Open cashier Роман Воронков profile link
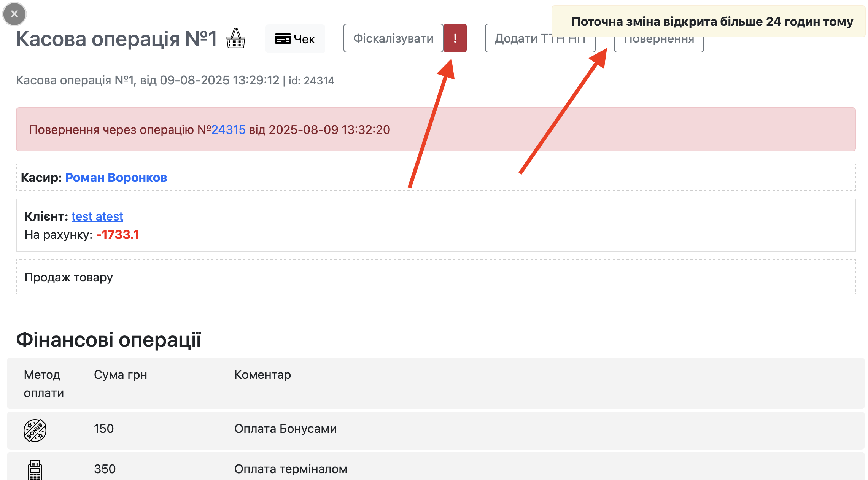Viewport: 868px width, 480px height. (116, 178)
